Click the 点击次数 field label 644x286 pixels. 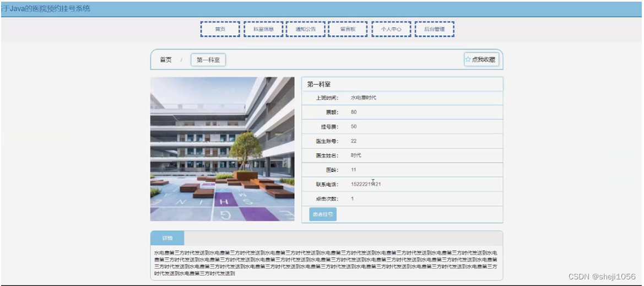[327, 198]
